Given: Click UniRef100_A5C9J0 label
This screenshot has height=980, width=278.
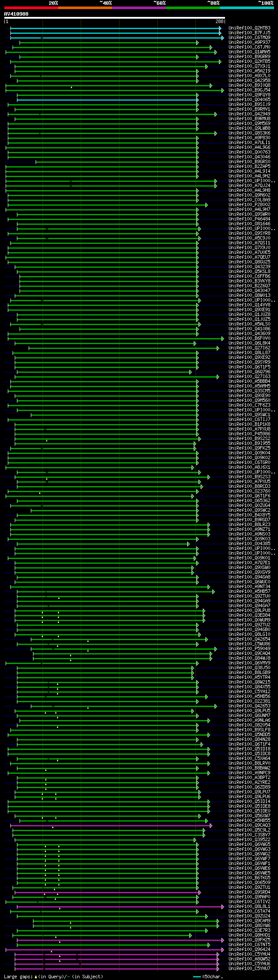Looking at the screenshot, I should 249,238.
